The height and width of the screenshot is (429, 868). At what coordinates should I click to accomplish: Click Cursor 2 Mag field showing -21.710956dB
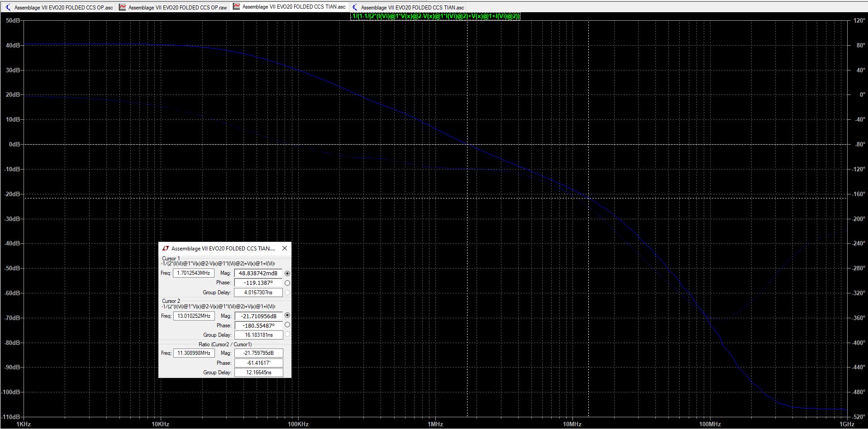[258, 316]
